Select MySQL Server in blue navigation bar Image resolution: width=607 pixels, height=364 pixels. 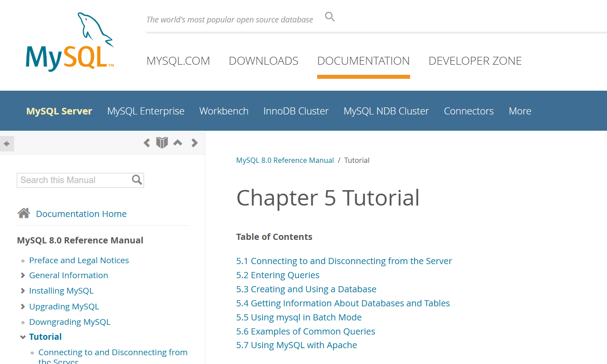coord(59,111)
